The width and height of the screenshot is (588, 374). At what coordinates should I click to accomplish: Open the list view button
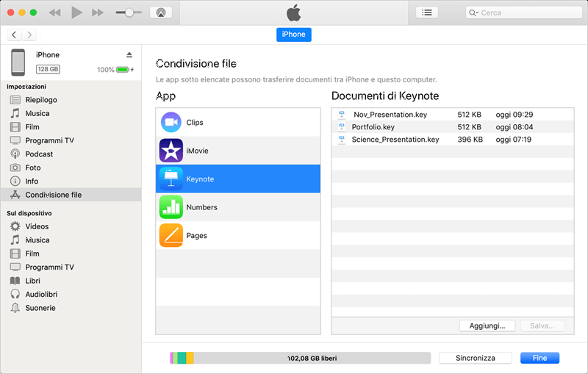tap(427, 12)
